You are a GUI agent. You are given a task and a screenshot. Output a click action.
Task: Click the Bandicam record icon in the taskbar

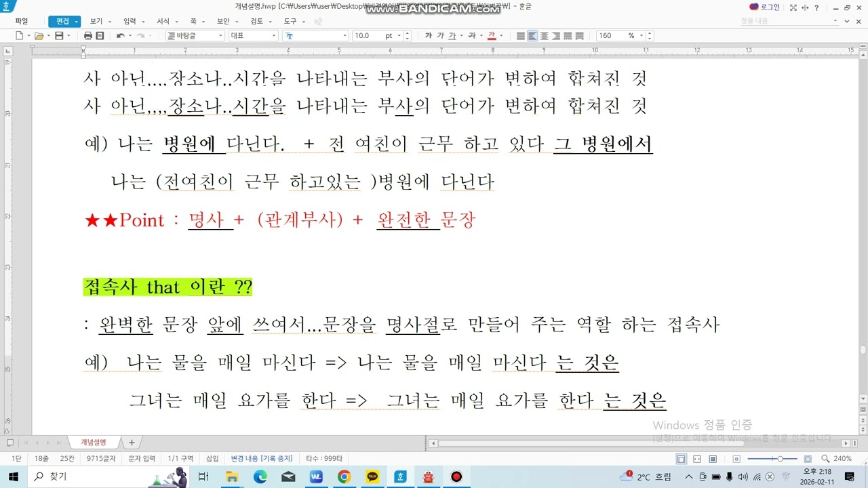pos(456,477)
